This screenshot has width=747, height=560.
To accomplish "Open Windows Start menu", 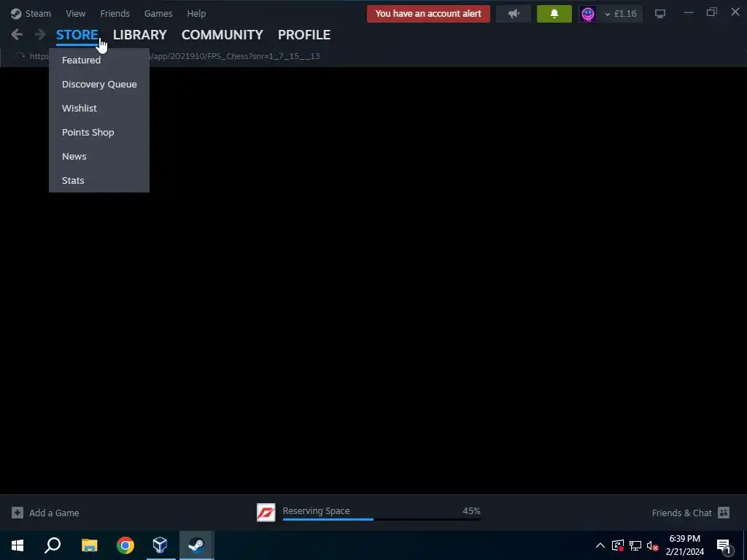I will 18,545.
